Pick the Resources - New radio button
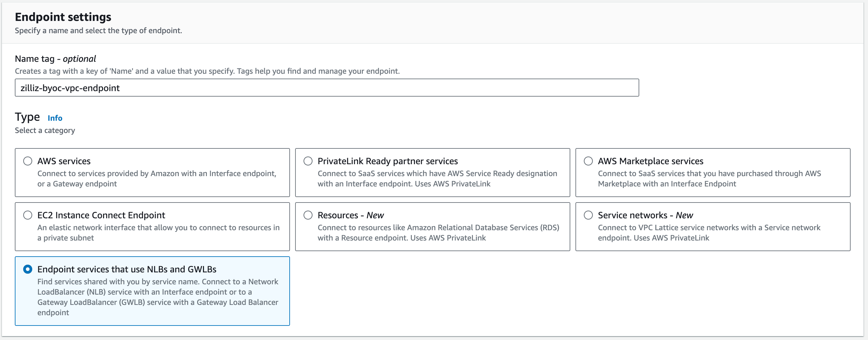Image resolution: width=868 pixels, height=340 pixels. pyautogui.click(x=308, y=215)
